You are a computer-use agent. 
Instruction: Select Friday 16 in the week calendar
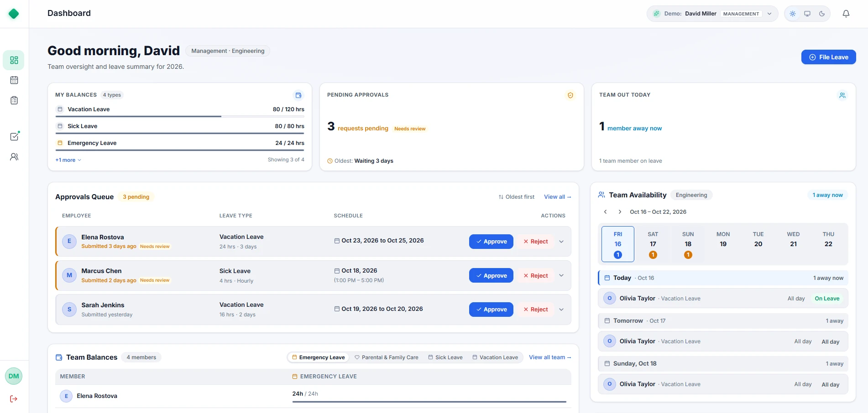tap(618, 244)
